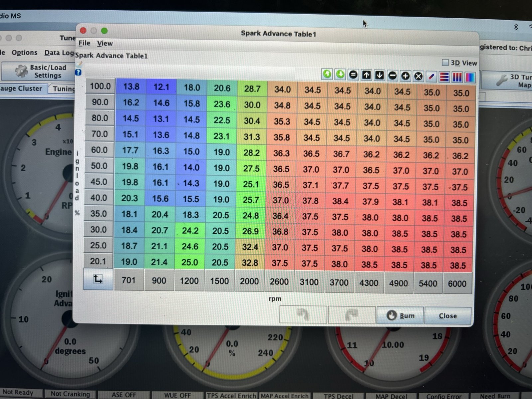Image resolution: width=532 pixels, height=399 pixels.
Task: Open the View menu in table window
Action: pyautogui.click(x=105, y=44)
